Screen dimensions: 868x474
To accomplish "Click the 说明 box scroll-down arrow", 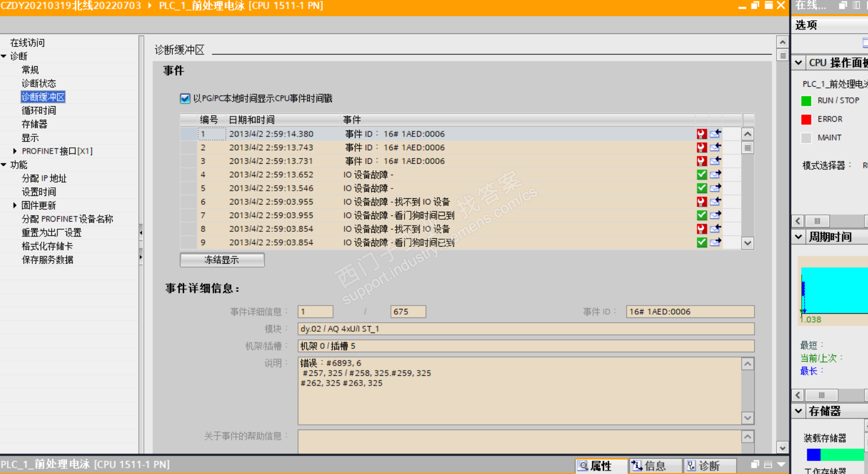I will tap(747, 418).
